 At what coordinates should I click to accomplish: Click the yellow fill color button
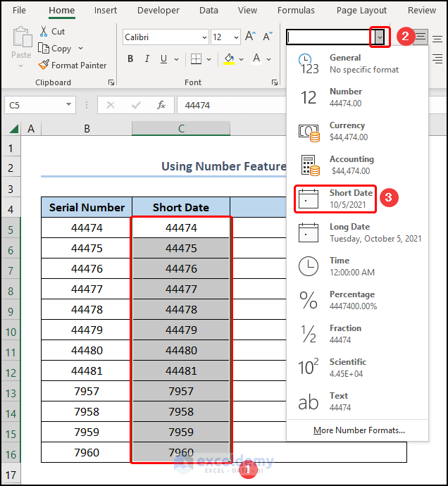229,59
